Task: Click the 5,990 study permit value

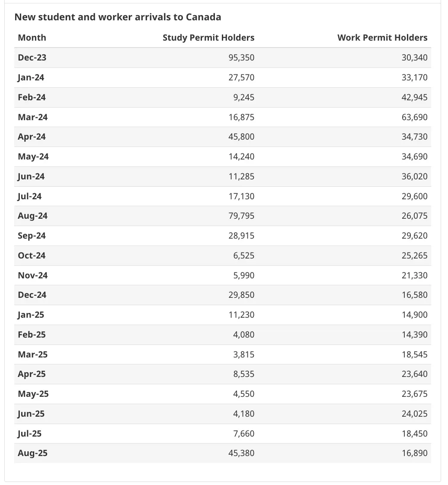Action: pos(244,275)
